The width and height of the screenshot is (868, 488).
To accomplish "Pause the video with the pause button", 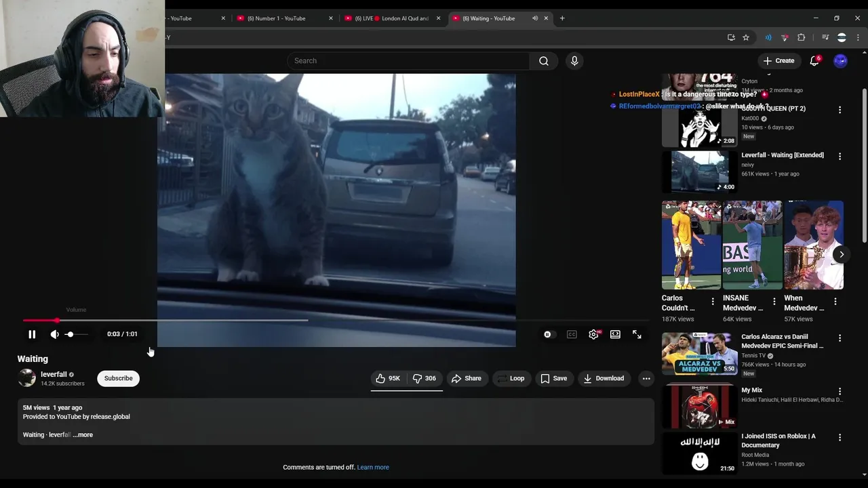I will tap(32, 334).
